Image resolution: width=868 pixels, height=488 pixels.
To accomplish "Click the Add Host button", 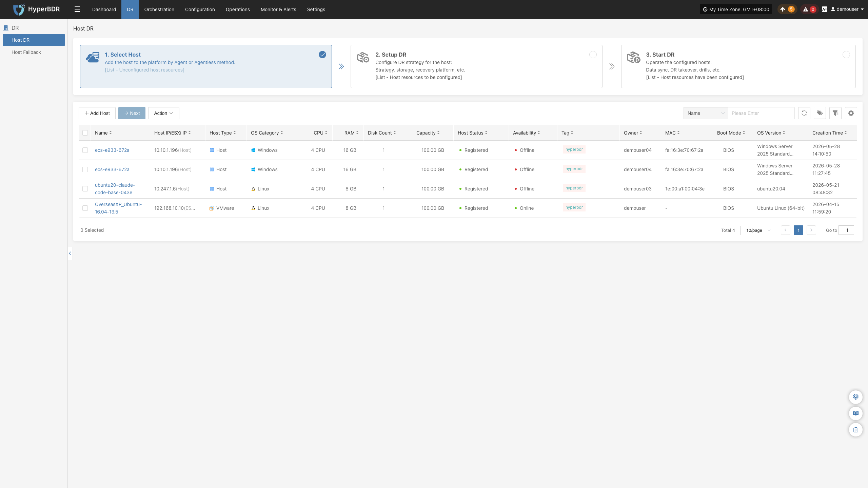I will [97, 113].
